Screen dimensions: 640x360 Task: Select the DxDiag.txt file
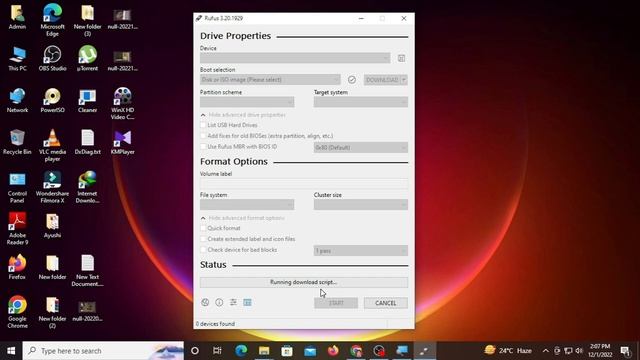87,142
